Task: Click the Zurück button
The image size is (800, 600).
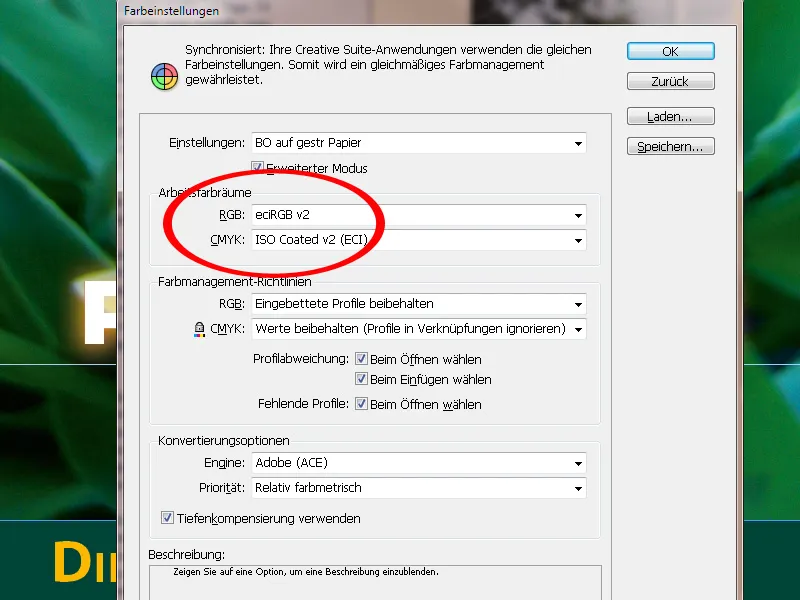Action: click(x=670, y=81)
